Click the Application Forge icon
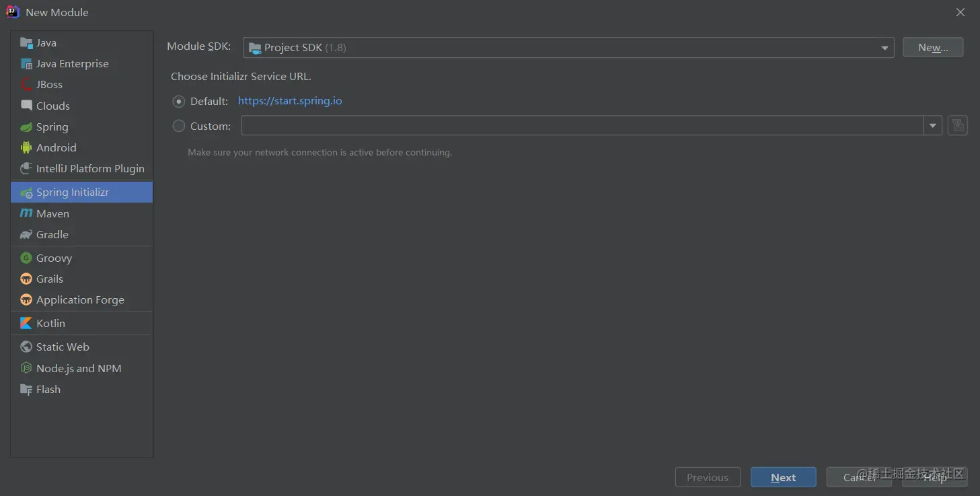The height and width of the screenshot is (496, 980). (x=26, y=299)
